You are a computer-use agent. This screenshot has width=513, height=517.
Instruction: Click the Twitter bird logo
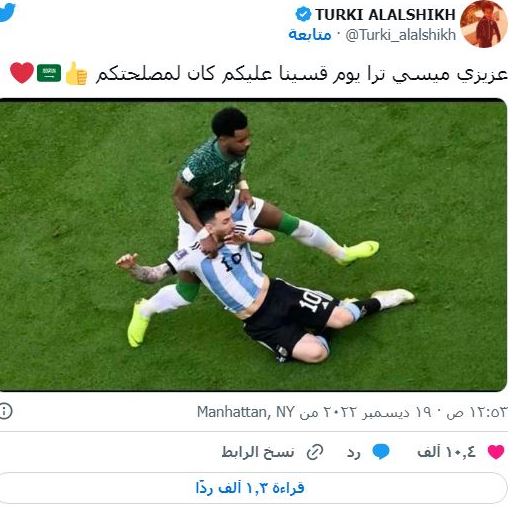[7, 12]
